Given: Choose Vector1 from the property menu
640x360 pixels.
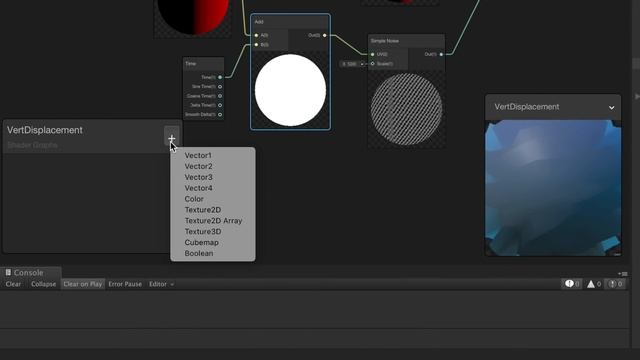Looking at the screenshot, I should coord(198,156).
